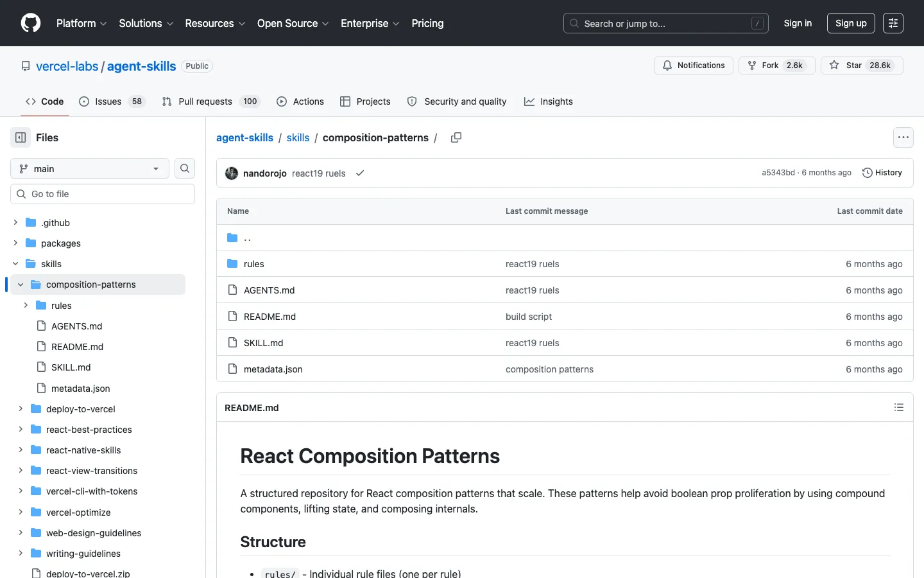Image resolution: width=924 pixels, height=578 pixels.
Task: Switch to the Code tab
Action: pos(45,101)
